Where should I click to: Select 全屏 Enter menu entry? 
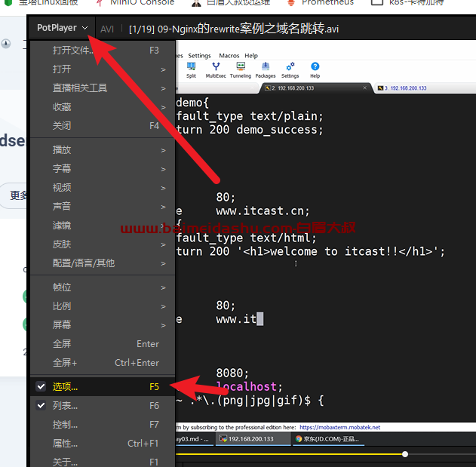click(103, 344)
